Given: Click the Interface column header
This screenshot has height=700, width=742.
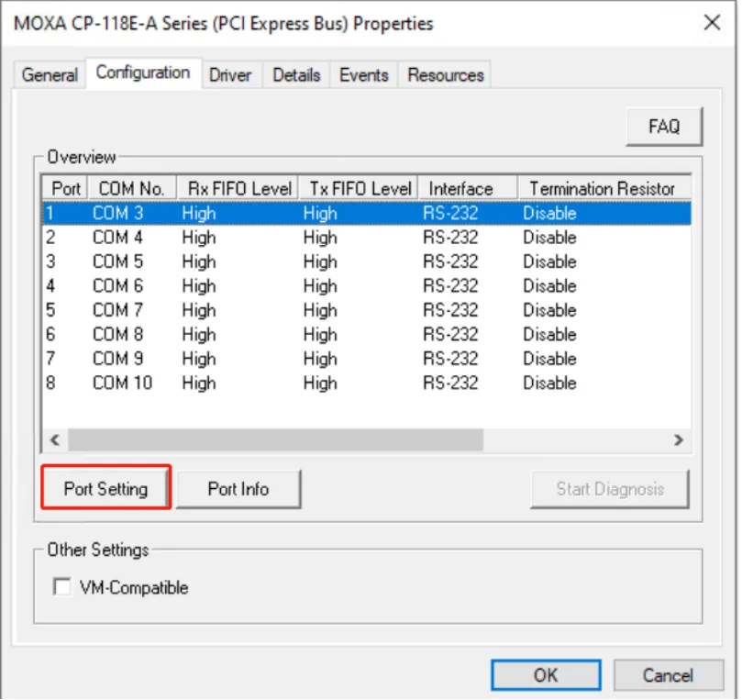Looking at the screenshot, I should [x=460, y=189].
